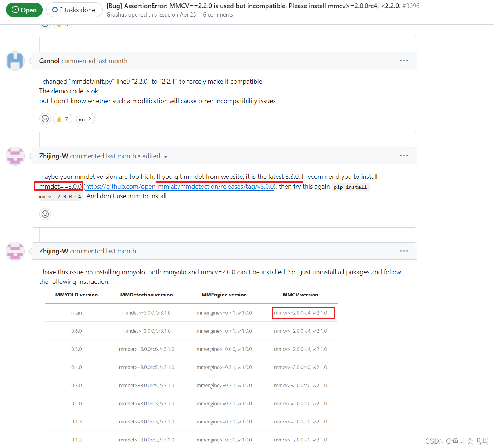494x448 pixels.
Task: Click Cannol's avatar thumbnail
Action: (15, 61)
